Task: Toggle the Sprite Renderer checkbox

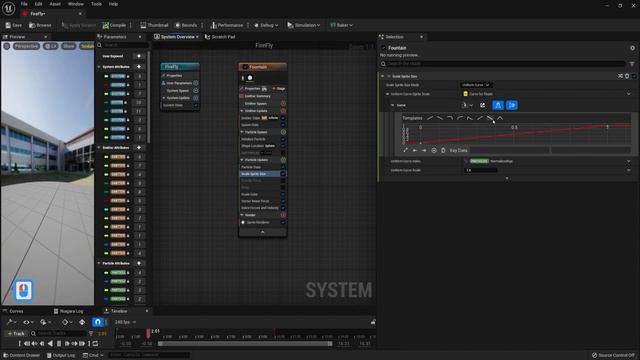Action: 283,222
